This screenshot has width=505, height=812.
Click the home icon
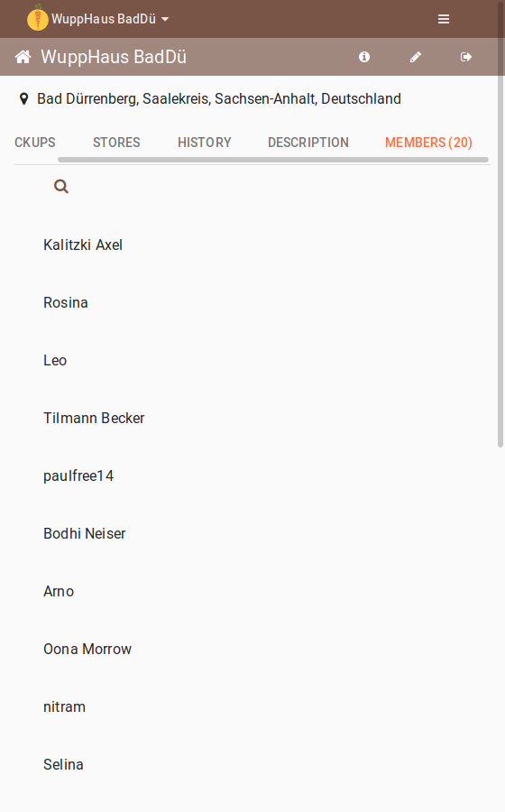[23, 57]
